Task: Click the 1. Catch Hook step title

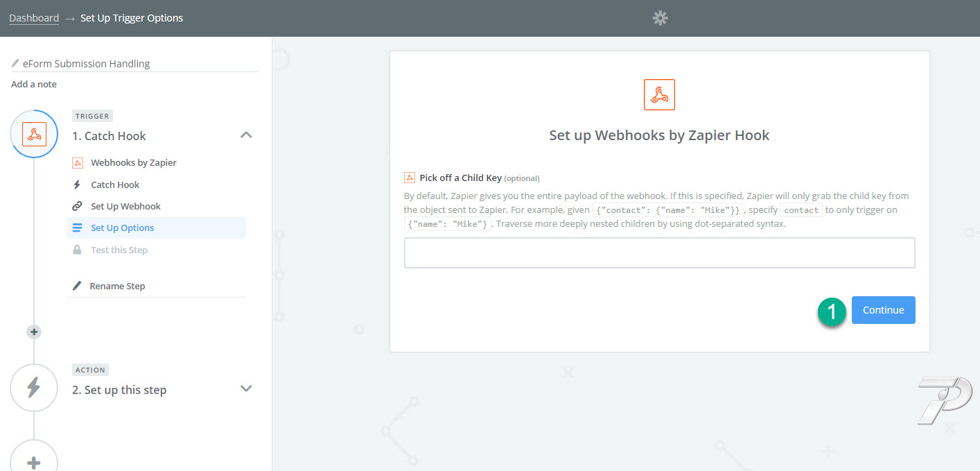Action: pyautogui.click(x=109, y=136)
